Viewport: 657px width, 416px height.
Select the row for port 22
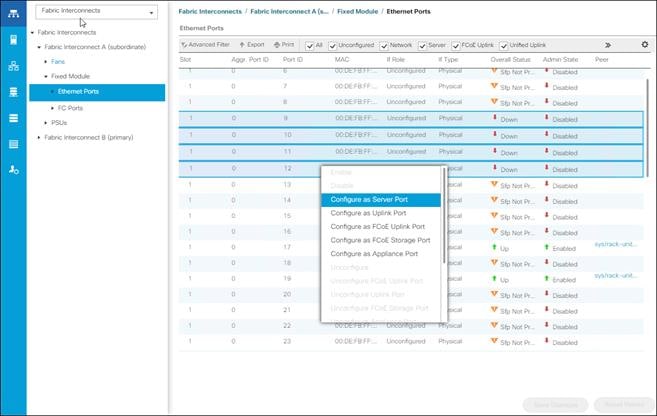(411, 326)
